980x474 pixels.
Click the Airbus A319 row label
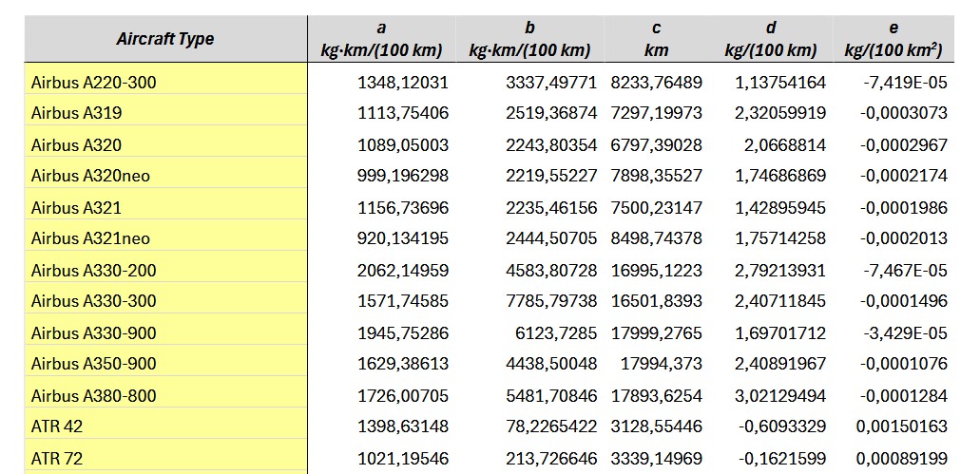click(x=165, y=113)
